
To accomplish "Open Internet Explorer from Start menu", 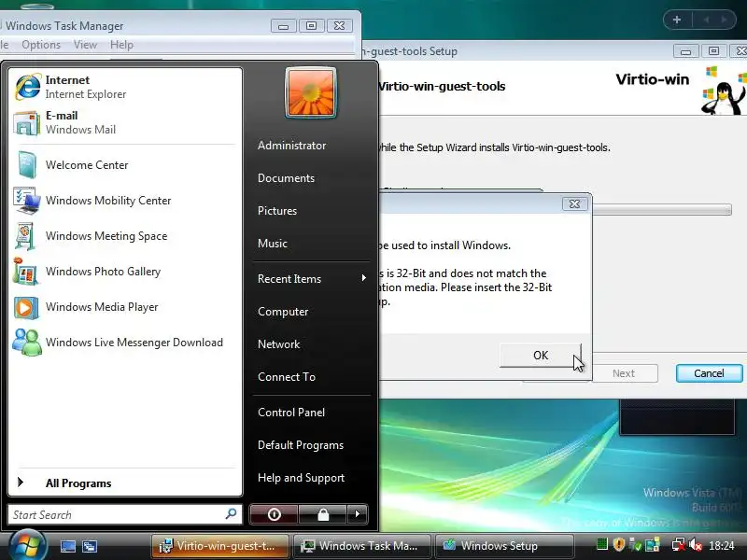I will coord(125,87).
